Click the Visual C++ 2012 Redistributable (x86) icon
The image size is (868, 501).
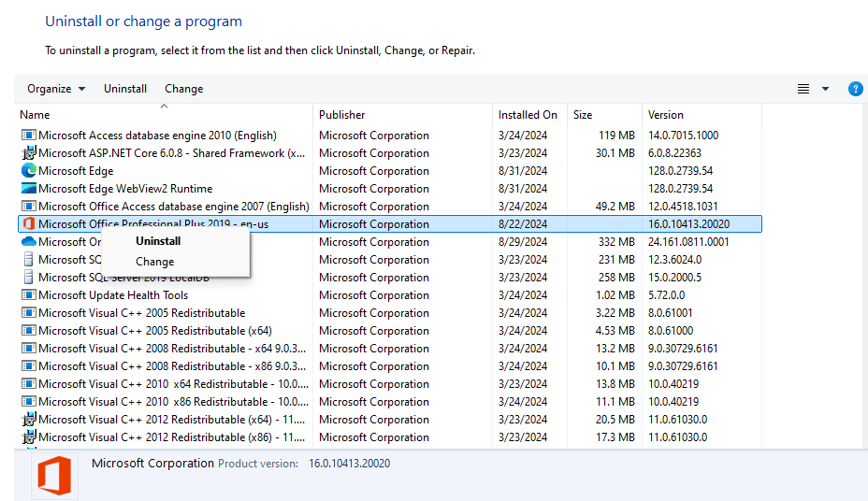pos(29,437)
